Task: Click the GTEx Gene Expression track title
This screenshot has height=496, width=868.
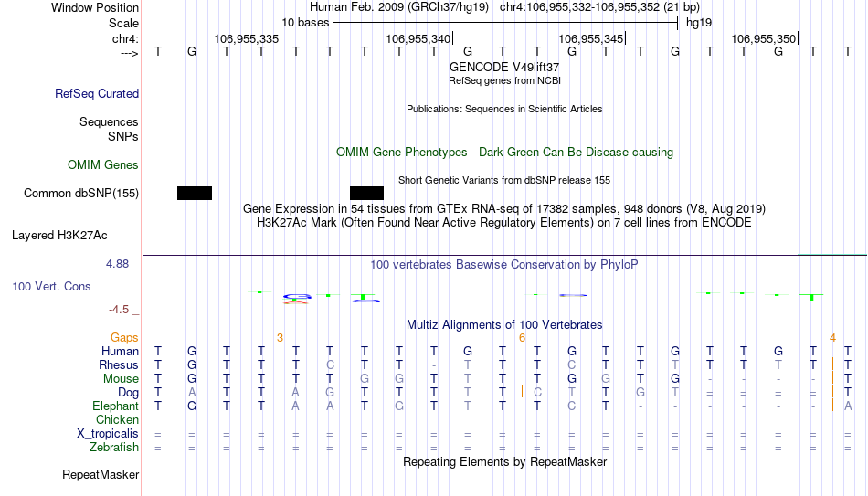Action: pos(504,208)
